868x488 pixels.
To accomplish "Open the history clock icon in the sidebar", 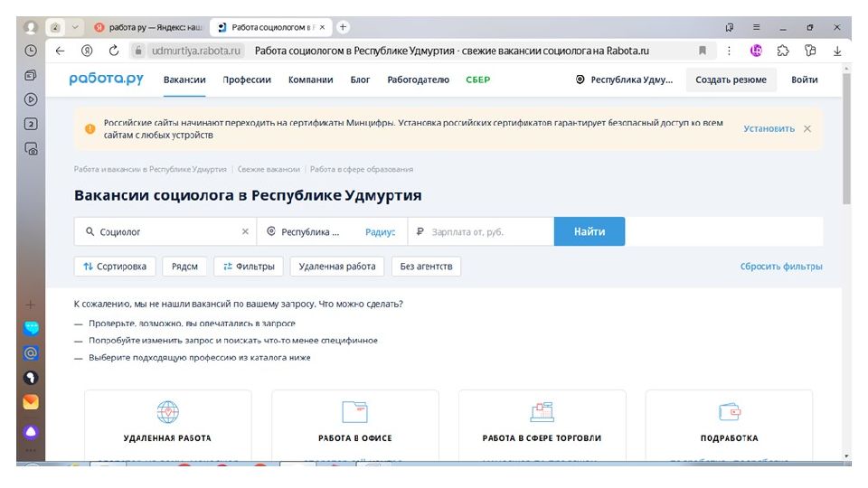I will [x=31, y=52].
